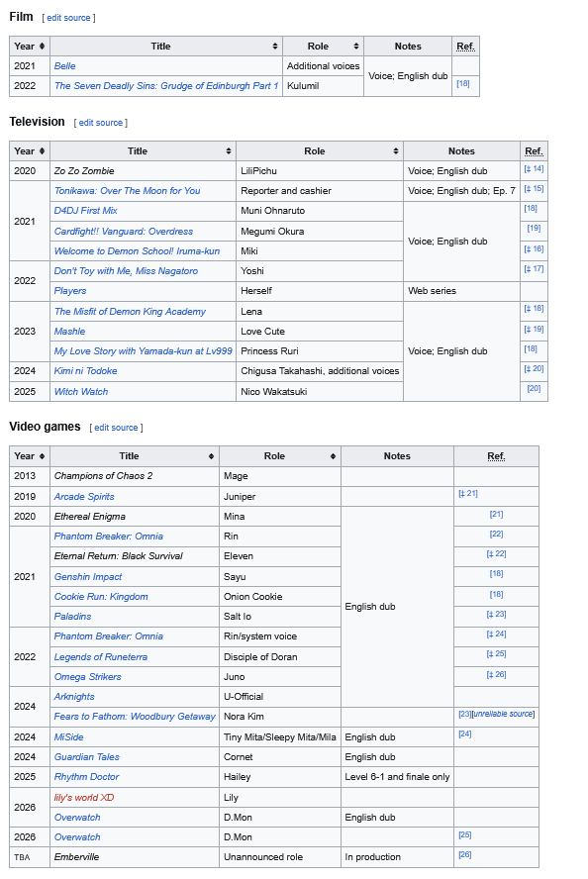Open reference 26 for Emberville row
The height and width of the screenshot is (879, 588).
464,854
